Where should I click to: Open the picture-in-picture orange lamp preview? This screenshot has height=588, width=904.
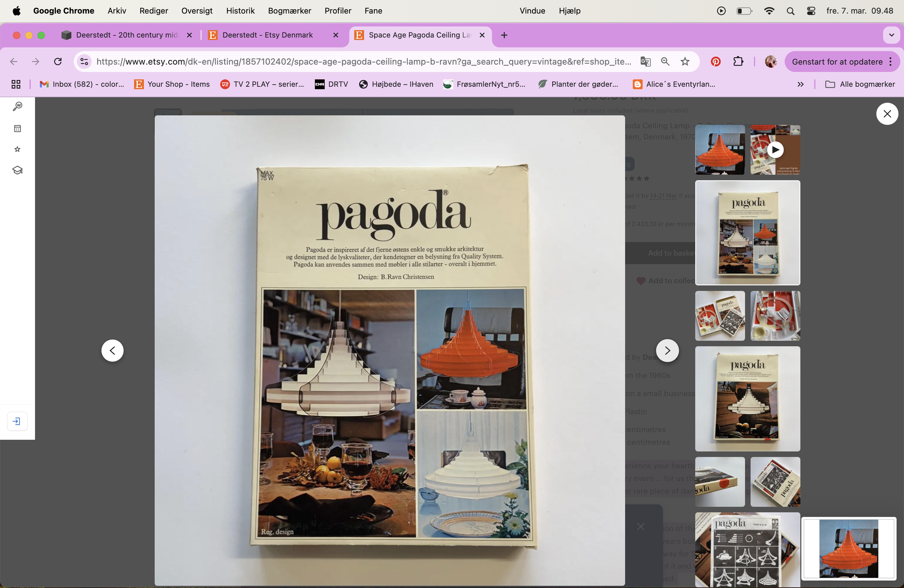849,549
